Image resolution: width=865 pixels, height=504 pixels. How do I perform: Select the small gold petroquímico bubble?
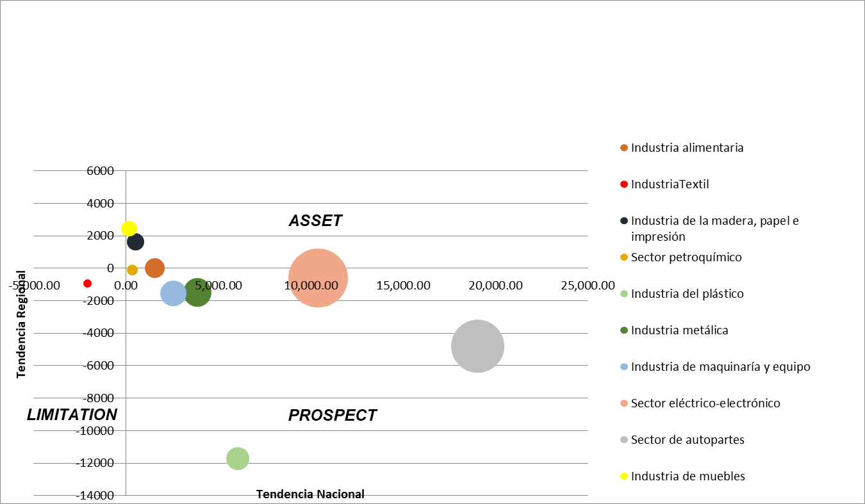(x=132, y=270)
